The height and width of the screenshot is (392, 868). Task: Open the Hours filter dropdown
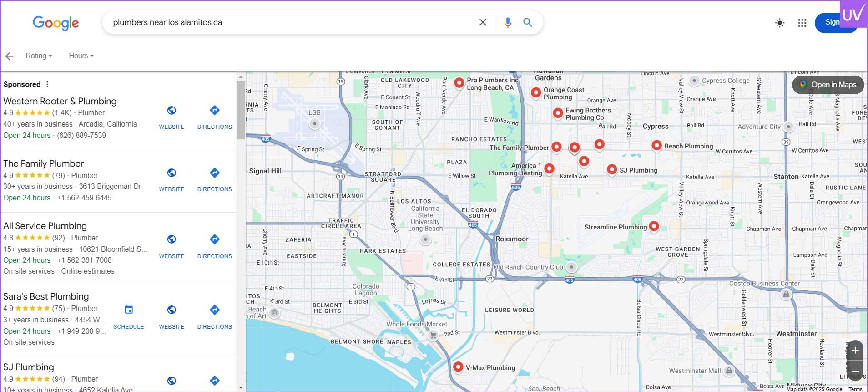pos(81,56)
